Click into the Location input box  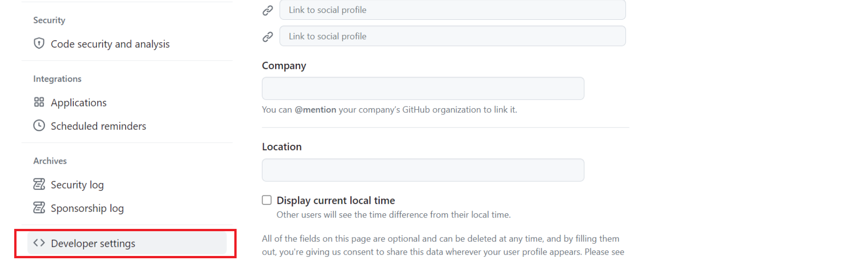[x=423, y=170]
